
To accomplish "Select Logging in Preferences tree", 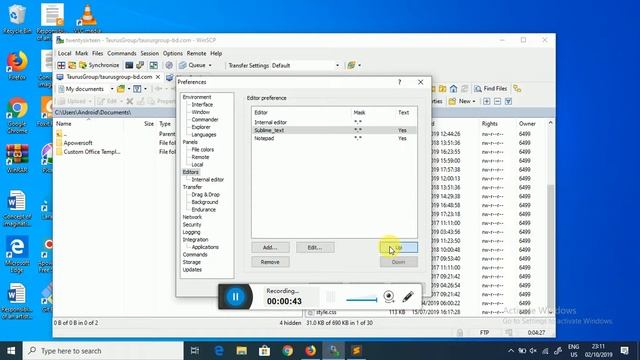I will (x=191, y=232).
